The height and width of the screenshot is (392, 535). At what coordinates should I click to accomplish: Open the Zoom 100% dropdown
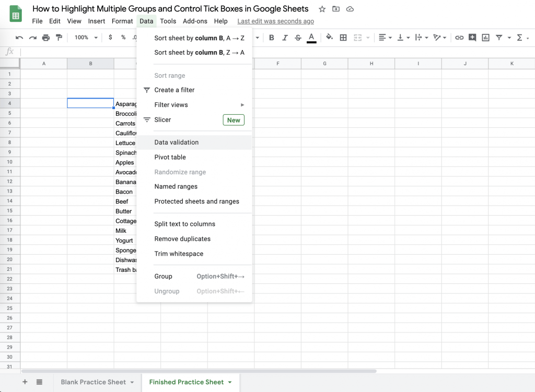click(x=84, y=37)
